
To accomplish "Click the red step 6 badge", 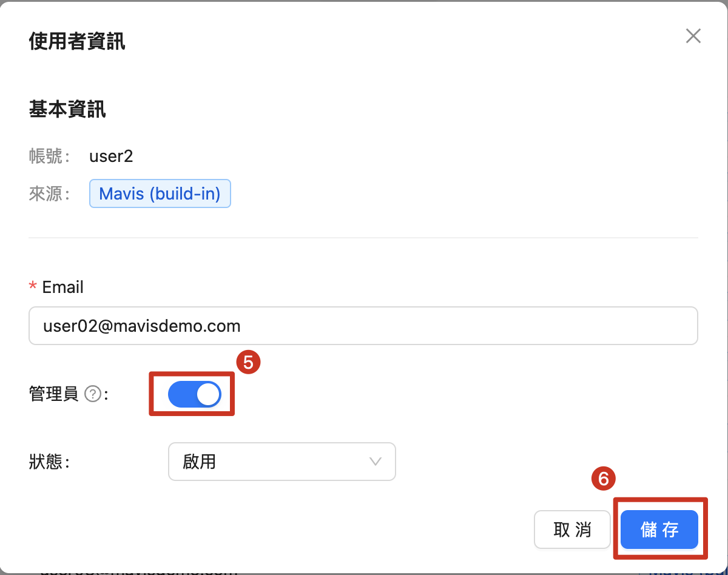I will 604,479.
